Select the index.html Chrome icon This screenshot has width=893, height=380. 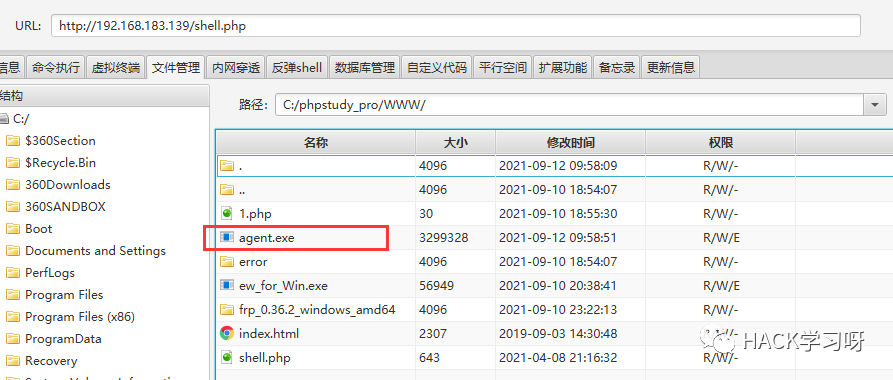[x=227, y=333]
